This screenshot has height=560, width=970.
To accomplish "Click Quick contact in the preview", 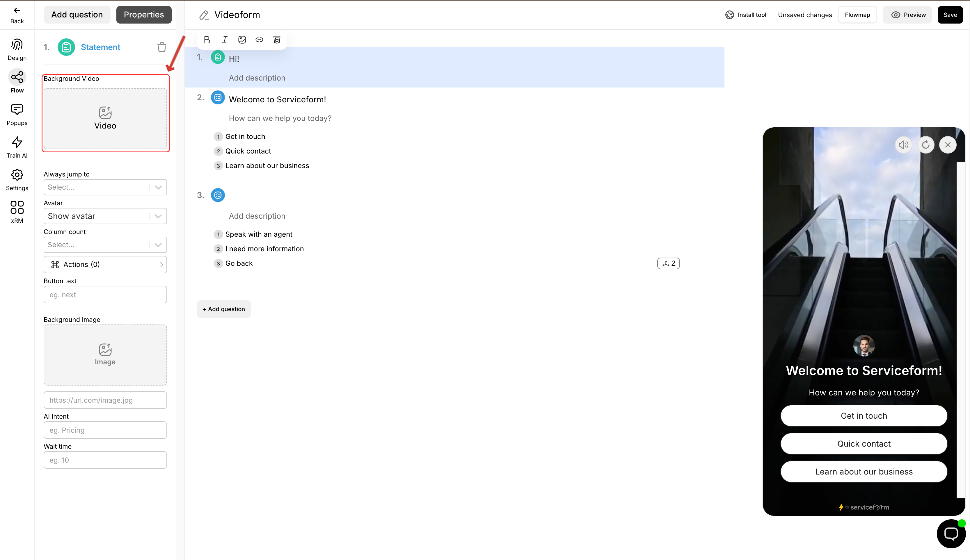I will click(864, 444).
